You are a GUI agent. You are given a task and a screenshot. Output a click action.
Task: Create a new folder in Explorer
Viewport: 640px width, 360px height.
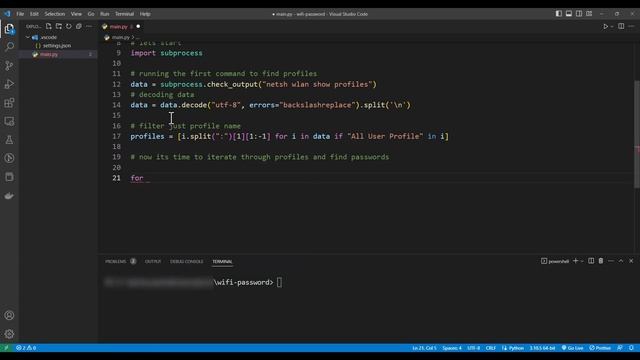coord(59,26)
